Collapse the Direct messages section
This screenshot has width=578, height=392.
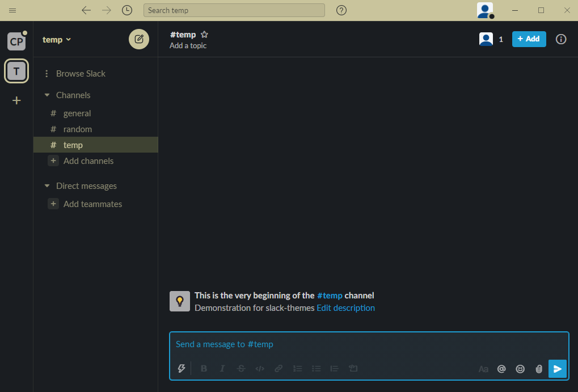(47, 186)
